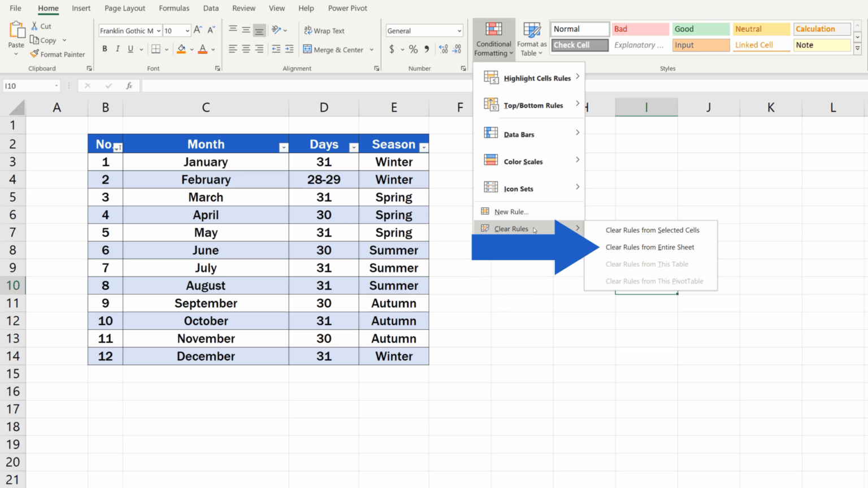The width and height of the screenshot is (868, 488).
Task: Open the Fill Color swatch picker
Action: (191, 49)
